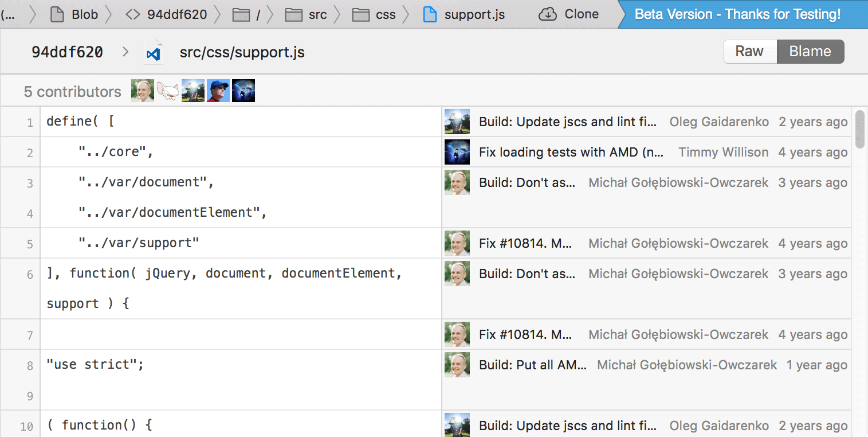Click the cartoon mouse contributor avatar
Screen dimensions: 868x437
(168, 91)
